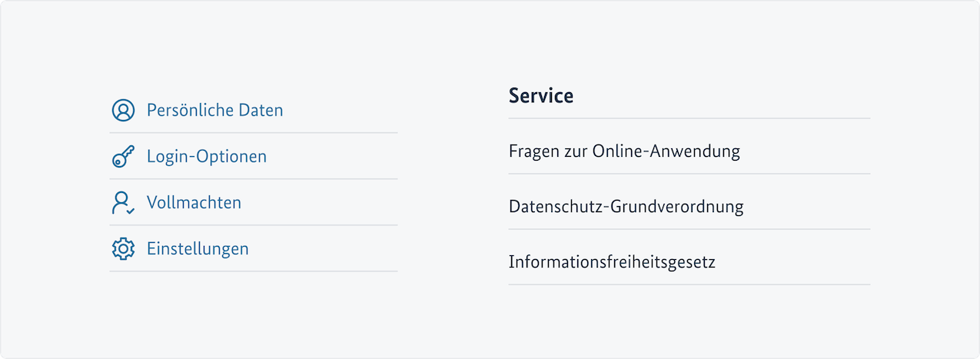Image resolution: width=980 pixels, height=359 pixels.
Task: View personal data via Persönliche Daten text
Action: coord(214,111)
